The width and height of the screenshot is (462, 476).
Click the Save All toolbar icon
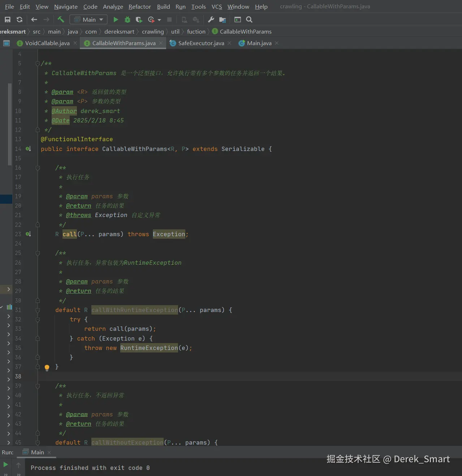[8, 20]
